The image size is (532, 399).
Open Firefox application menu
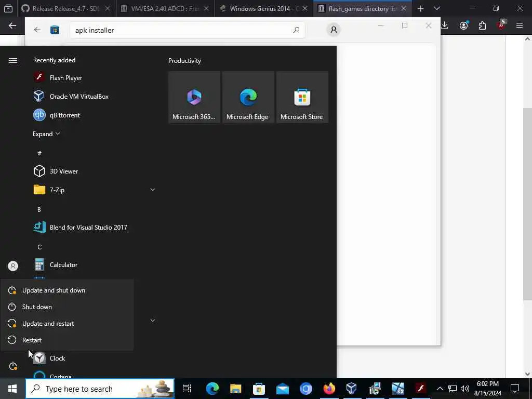click(520, 25)
